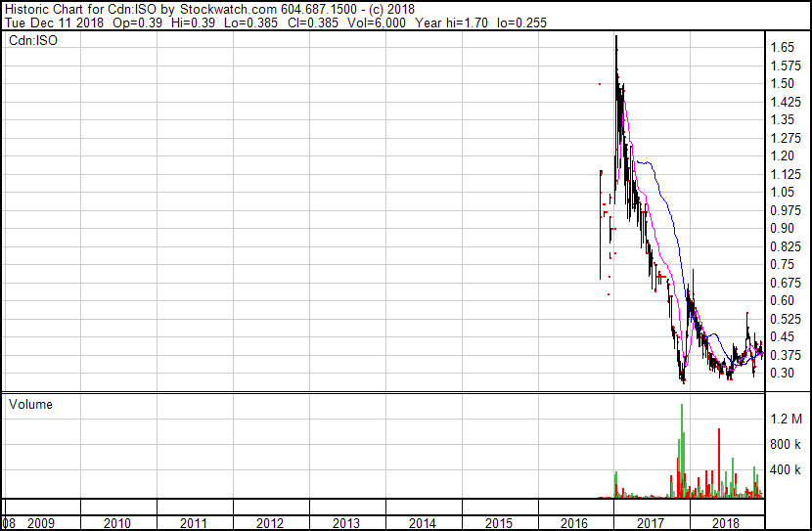The height and width of the screenshot is (531, 812).
Task: Click the price peak near 1.70
Action: coord(616,41)
